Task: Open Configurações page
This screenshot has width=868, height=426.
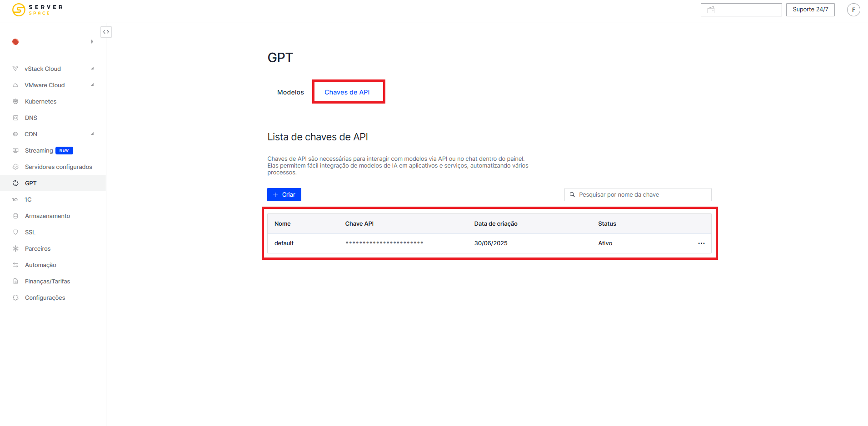Action: coord(45,297)
